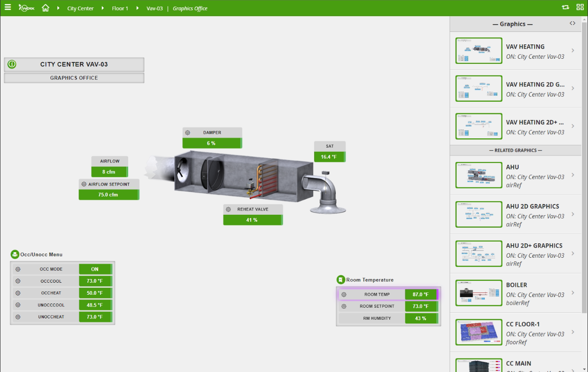588x372 pixels.
Task: Click the REHEAT VALVE 41 % value bar
Action: click(253, 220)
